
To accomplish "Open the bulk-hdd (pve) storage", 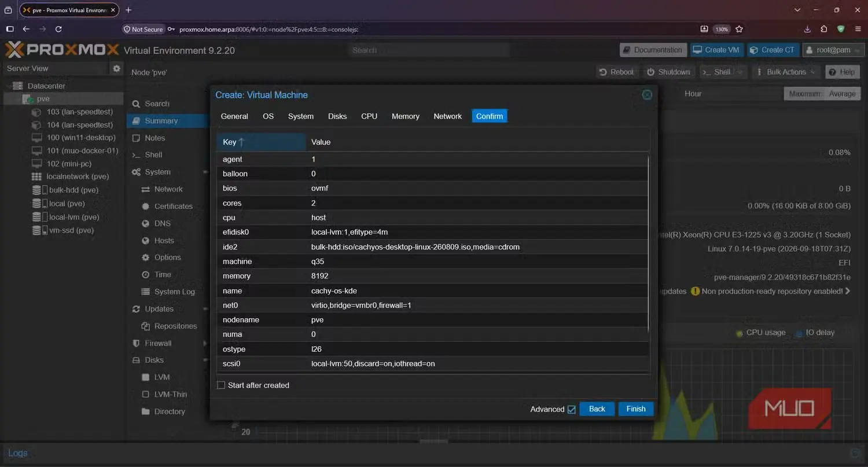I will [x=73, y=190].
